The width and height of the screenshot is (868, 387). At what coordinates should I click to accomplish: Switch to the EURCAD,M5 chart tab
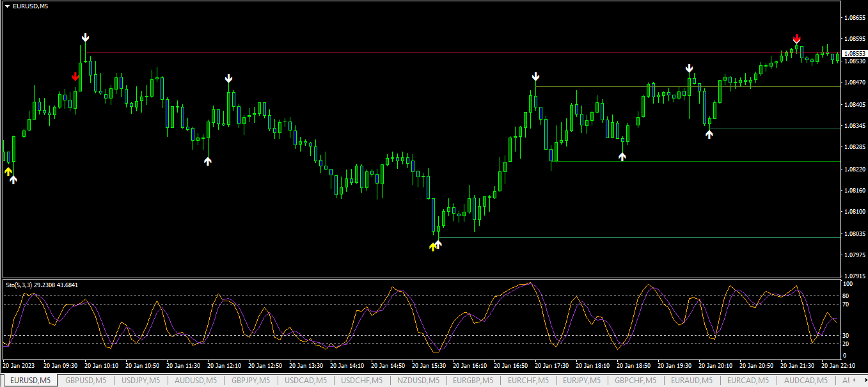tap(746, 381)
